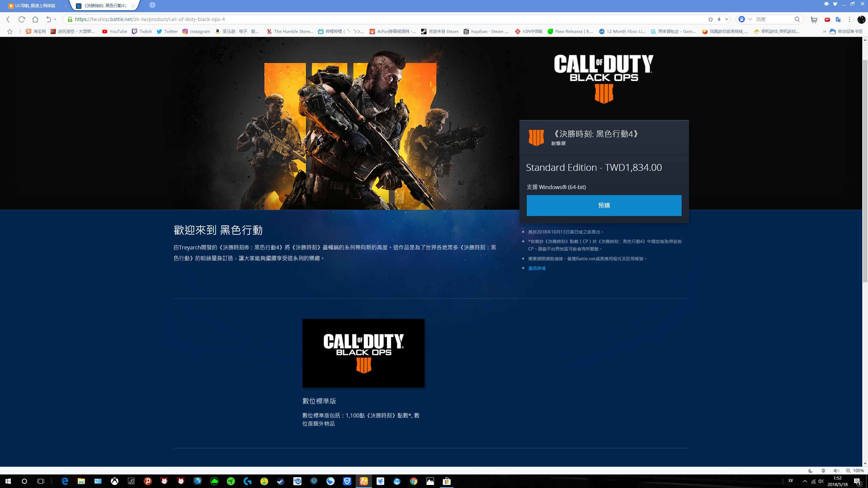Expand hidden bookmarks with the double chevron

coord(825,32)
